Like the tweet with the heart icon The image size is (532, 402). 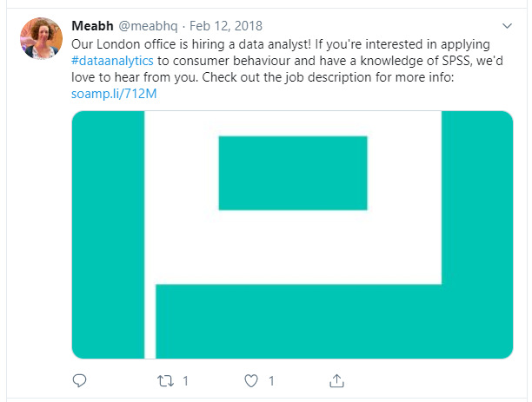[252, 381]
